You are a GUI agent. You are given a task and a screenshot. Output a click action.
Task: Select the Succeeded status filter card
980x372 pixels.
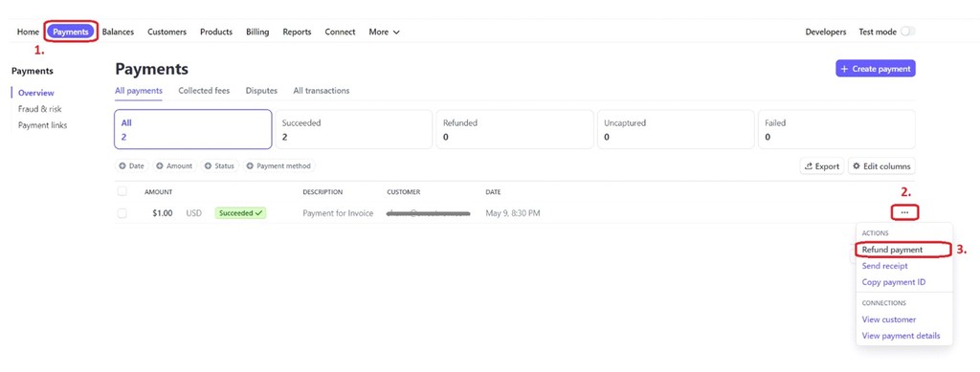point(354,130)
